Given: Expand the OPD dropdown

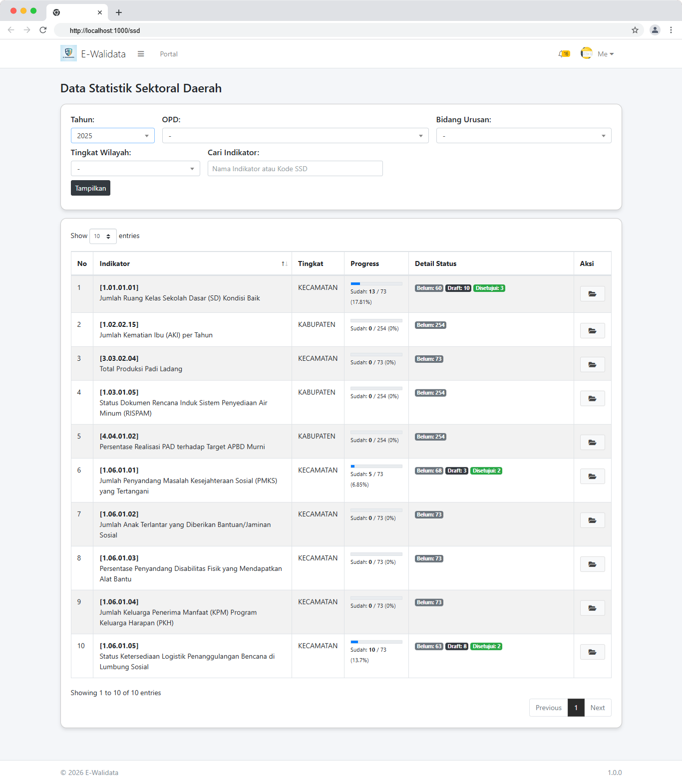Looking at the screenshot, I should coord(295,136).
